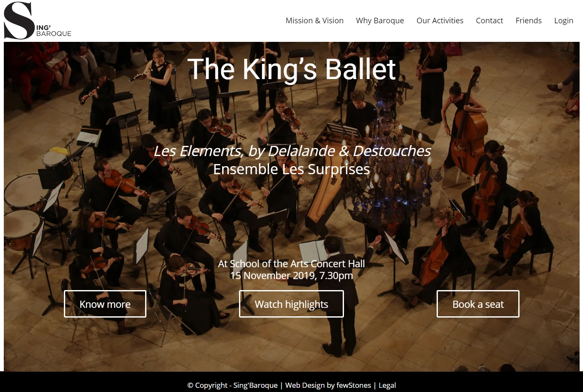Click the Know more button

[105, 304]
